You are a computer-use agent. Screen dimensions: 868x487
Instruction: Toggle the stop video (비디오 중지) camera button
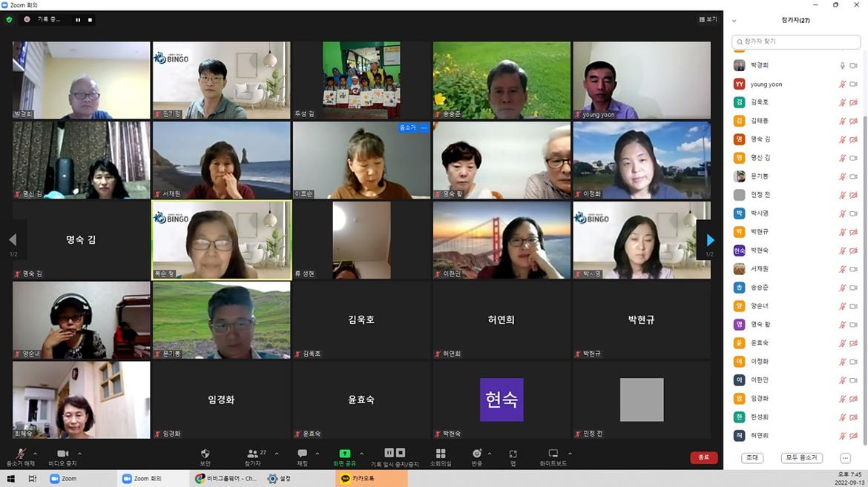[x=62, y=454]
